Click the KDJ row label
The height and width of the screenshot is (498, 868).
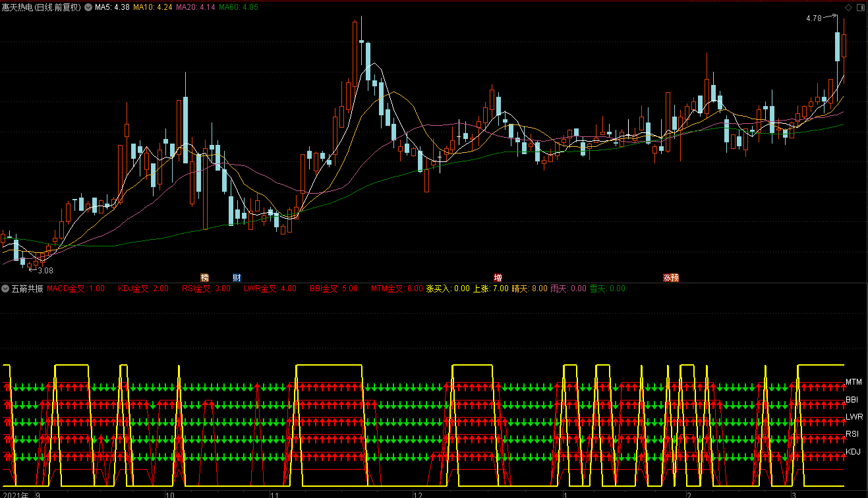(x=853, y=452)
